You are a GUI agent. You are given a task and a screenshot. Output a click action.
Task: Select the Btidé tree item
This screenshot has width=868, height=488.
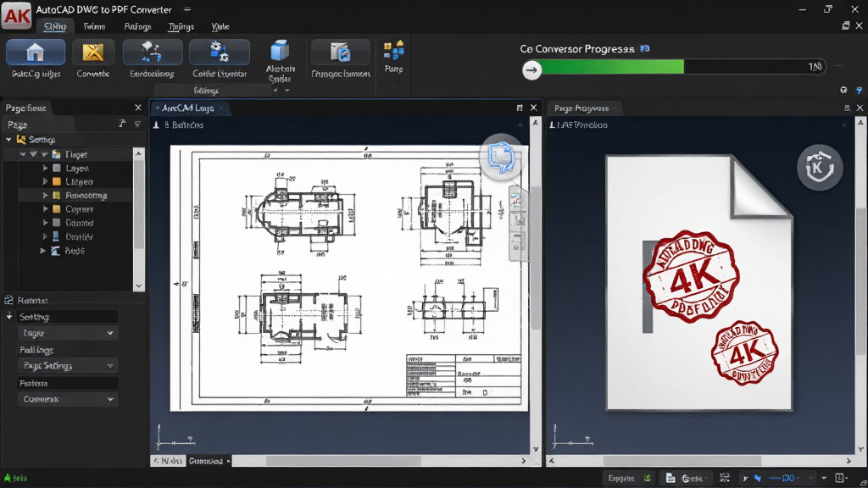point(75,251)
